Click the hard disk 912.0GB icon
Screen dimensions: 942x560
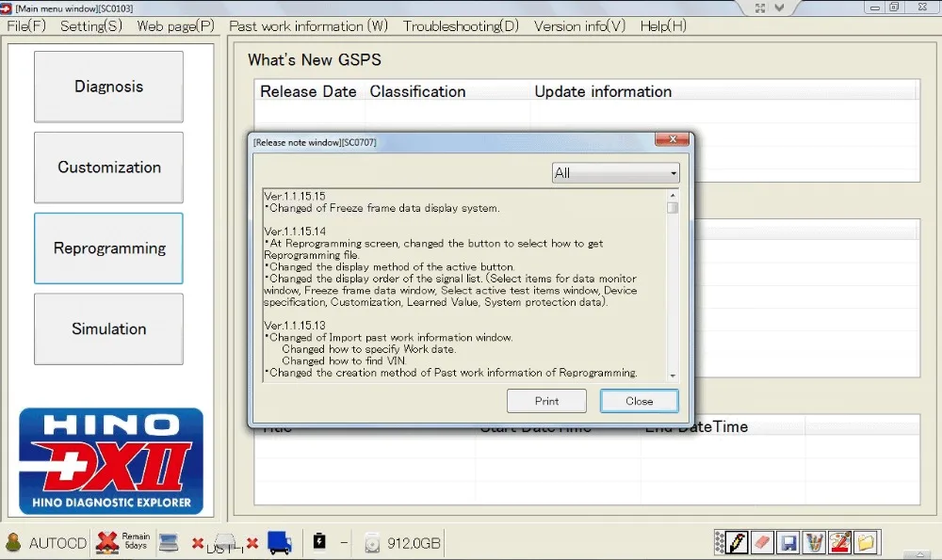coord(372,543)
